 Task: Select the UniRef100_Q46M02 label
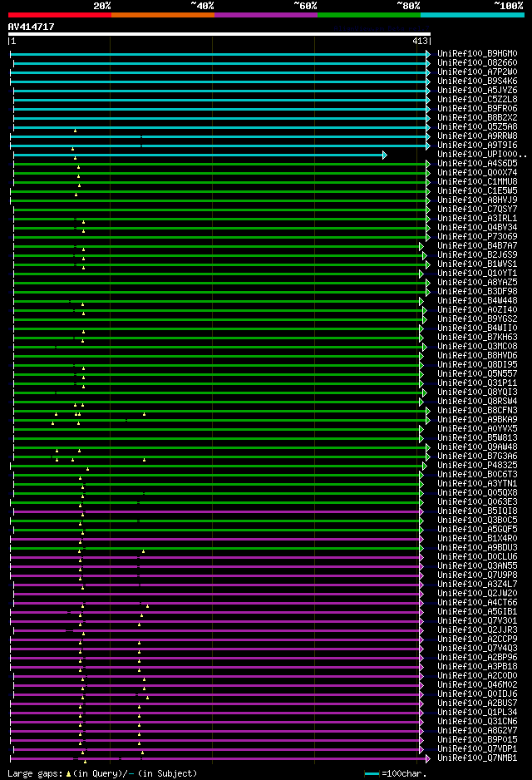[x=477, y=685]
